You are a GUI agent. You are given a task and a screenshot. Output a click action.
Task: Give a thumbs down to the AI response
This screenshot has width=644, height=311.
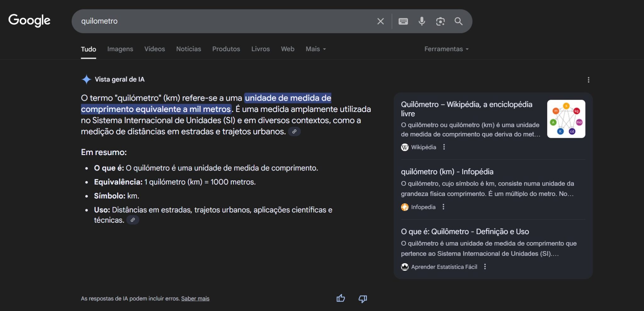tap(362, 298)
